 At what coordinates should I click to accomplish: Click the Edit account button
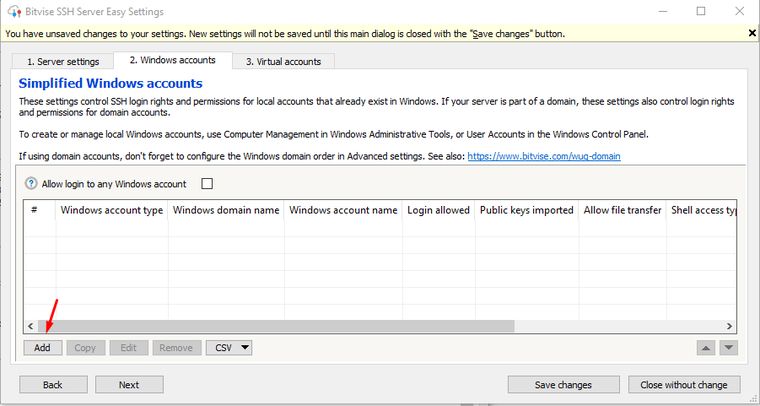coord(128,347)
